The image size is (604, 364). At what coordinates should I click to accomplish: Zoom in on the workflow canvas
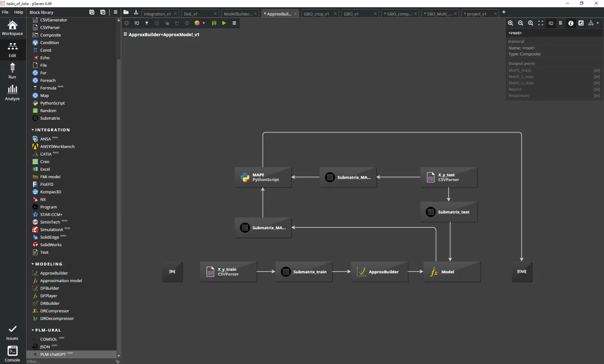(x=510, y=23)
